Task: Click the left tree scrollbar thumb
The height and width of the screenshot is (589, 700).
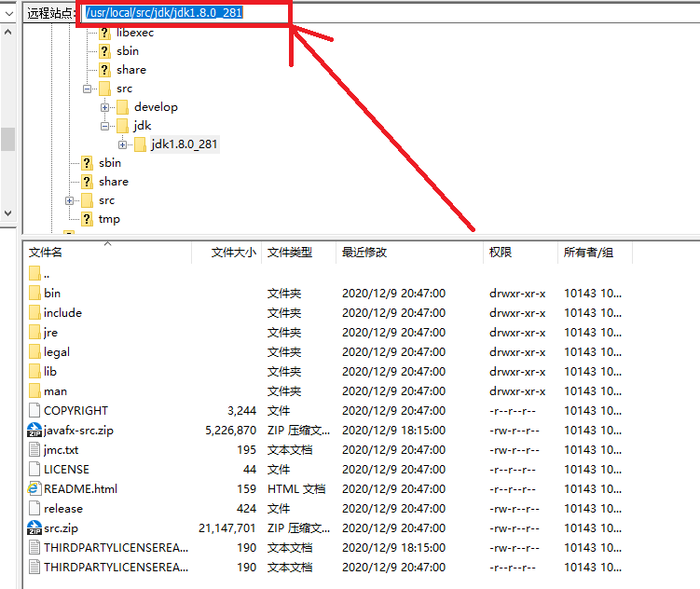Action: (8, 139)
